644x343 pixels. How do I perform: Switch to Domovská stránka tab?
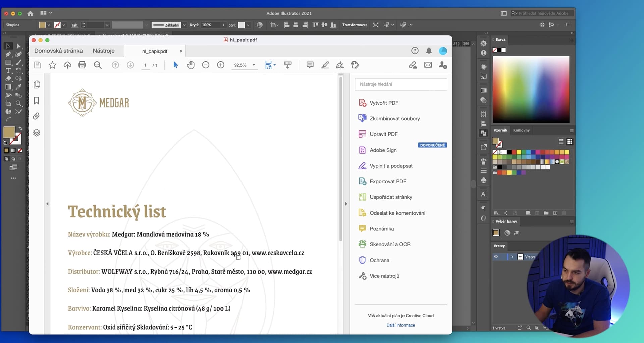(x=58, y=51)
